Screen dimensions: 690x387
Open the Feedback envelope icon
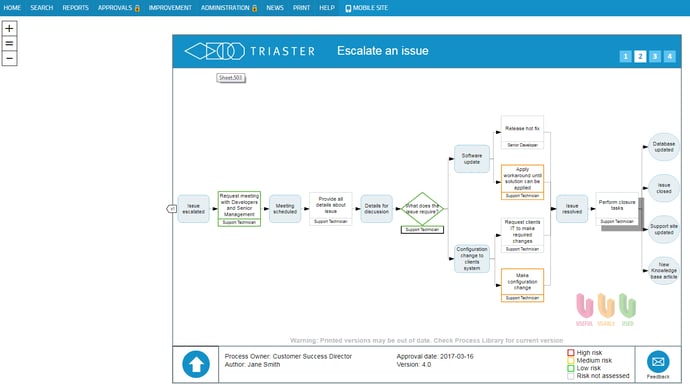tap(658, 362)
